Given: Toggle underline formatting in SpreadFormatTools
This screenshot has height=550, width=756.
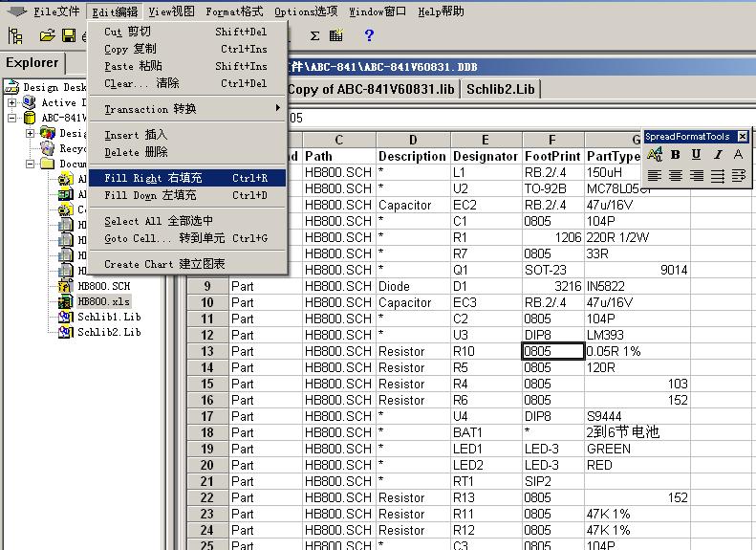Looking at the screenshot, I should click(696, 155).
